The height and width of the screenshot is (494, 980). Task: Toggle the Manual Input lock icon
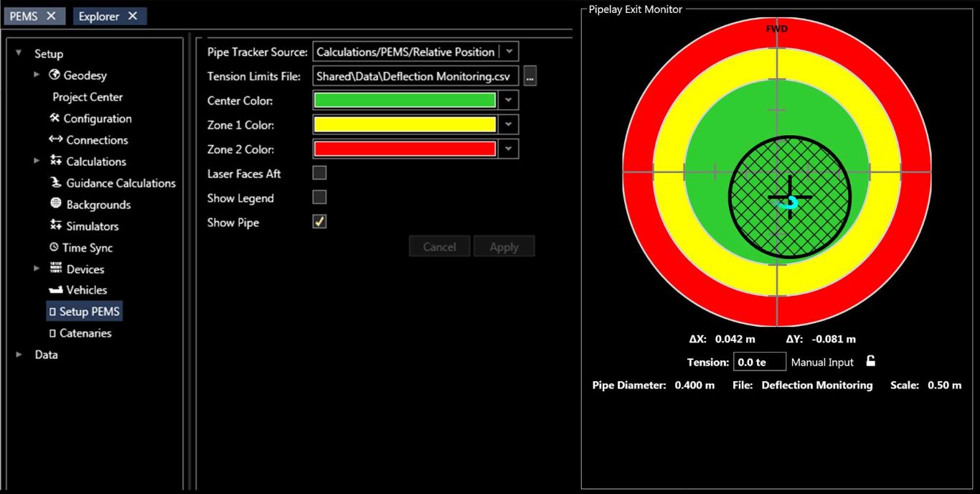click(x=870, y=361)
